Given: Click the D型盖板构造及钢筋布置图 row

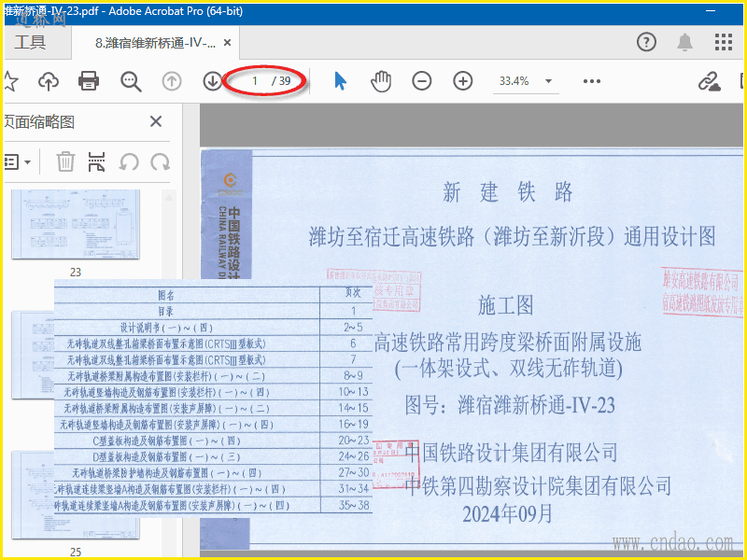Looking at the screenshot, I should pos(213,456).
